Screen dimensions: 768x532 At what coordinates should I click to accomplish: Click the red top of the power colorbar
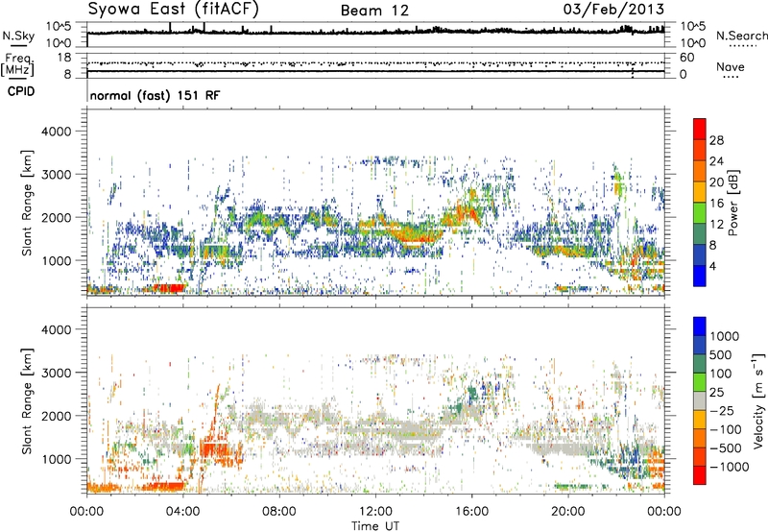[x=700, y=129]
